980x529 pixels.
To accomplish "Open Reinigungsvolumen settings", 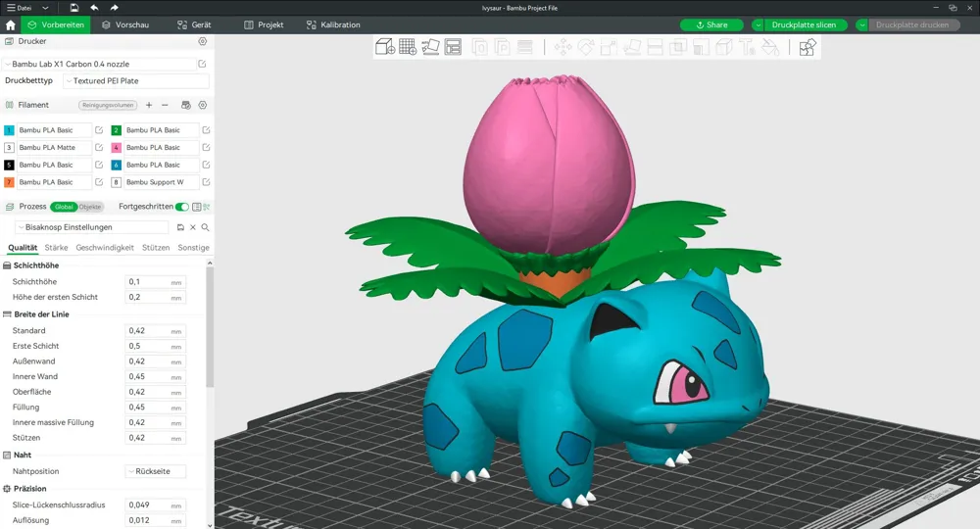I will [108, 105].
